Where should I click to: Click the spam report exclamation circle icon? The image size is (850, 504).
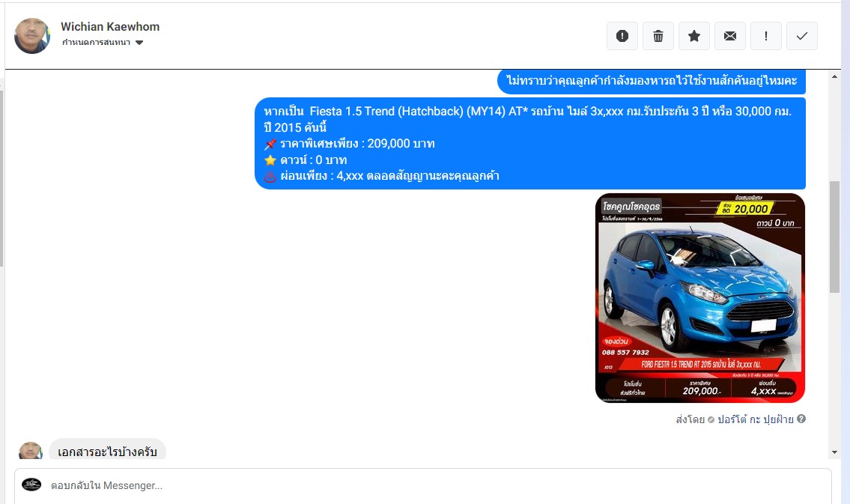(x=622, y=36)
